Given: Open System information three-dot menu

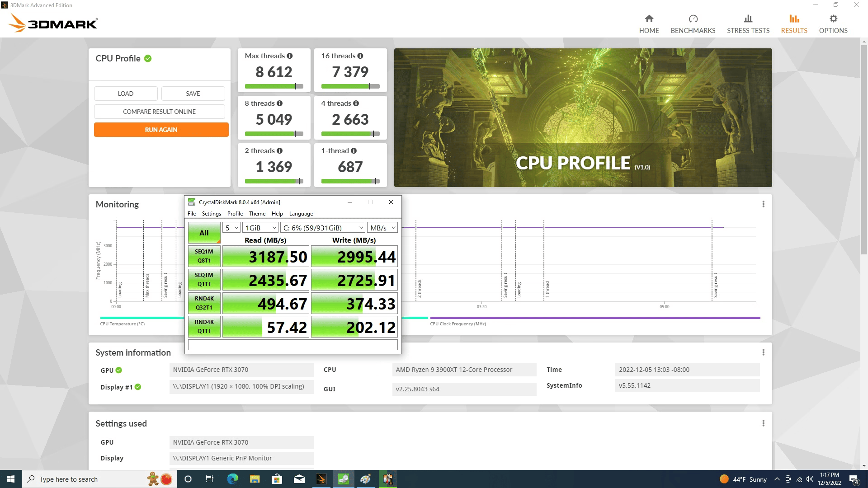Looking at the screenshot, I should click(x=763, y=352).
